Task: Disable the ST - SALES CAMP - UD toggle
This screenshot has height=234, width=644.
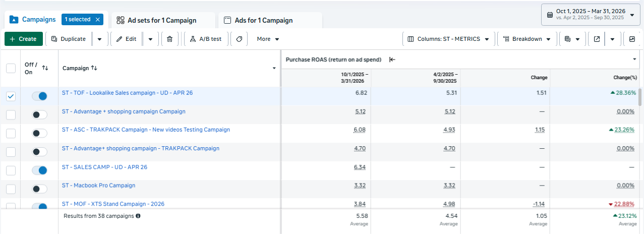Action: (x=39, y=170)
